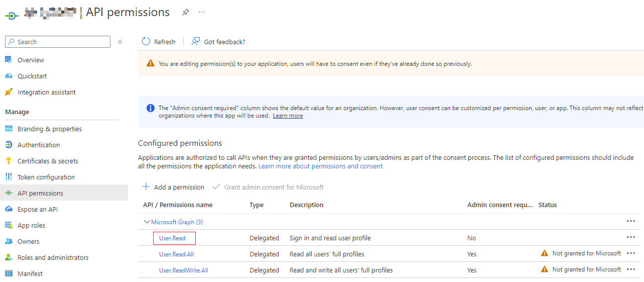Click the App roles icon
This screenshot has width=644, height=282.
[9, 225]
